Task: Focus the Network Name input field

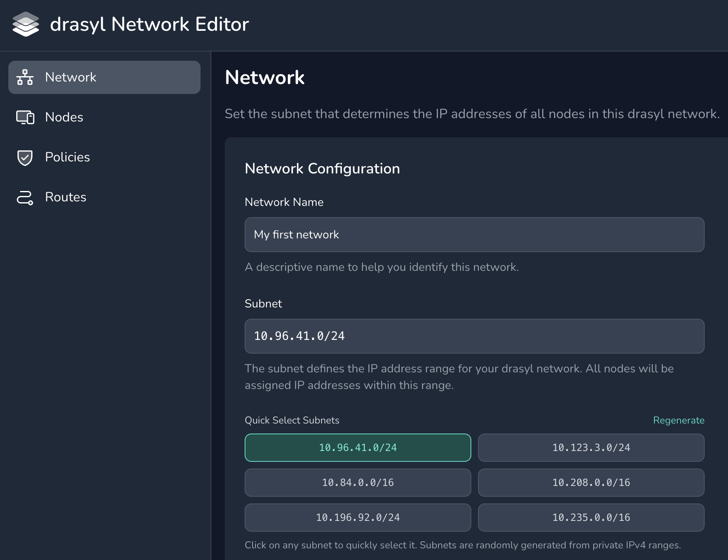Action: click(x=474, y=235)
